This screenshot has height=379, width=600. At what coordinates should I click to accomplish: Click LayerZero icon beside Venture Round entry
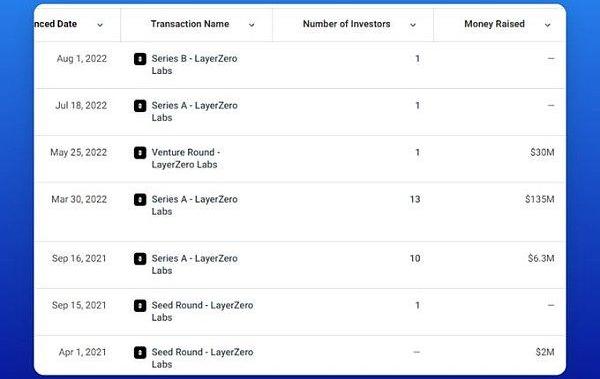tap(140, 153)
